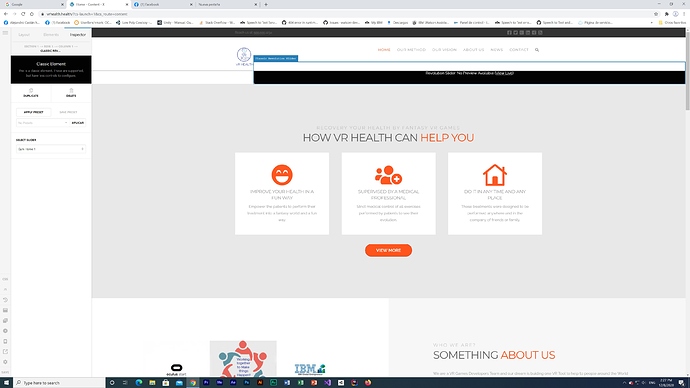Image resolution: width=690 pixels, height=388 pixels.
Task: Switch to the Google browser tab
Action: [x=33, y=4]
